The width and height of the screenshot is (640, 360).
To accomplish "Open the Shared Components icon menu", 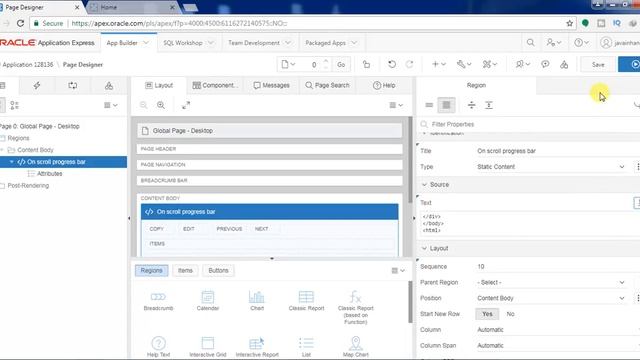I will pyautogui.click(x=489, y=64).
